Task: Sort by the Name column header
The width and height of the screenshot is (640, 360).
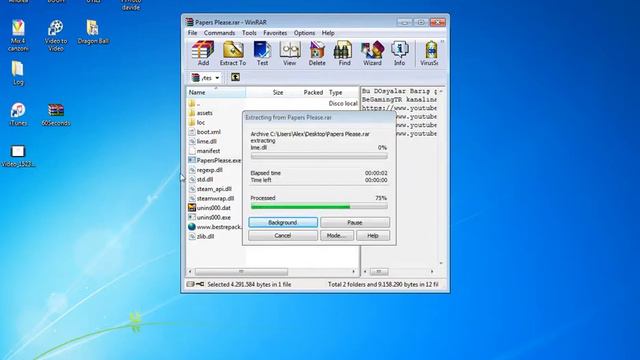Action: 216,93
